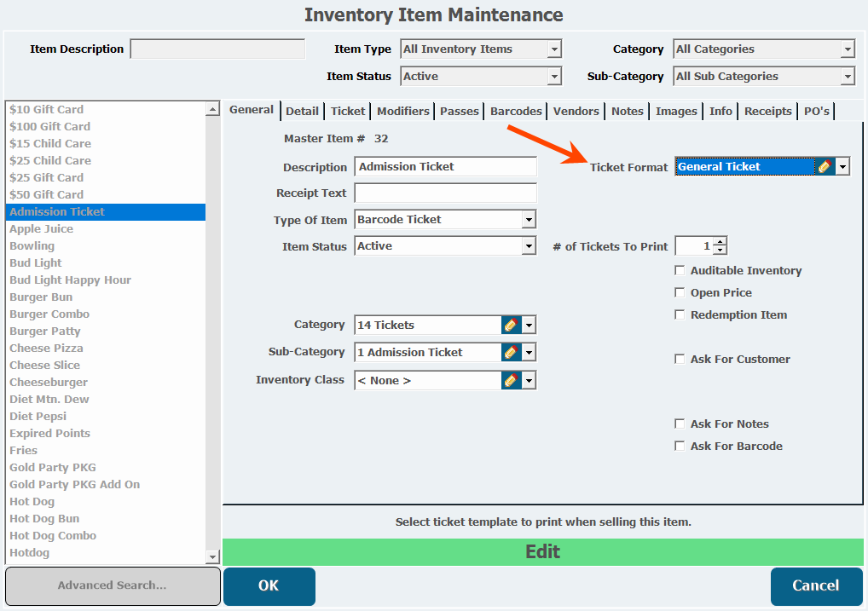Image resolution: width=868 pixels, height=611 pixels.
Task: Click the Cancel button
Action: 816,585
